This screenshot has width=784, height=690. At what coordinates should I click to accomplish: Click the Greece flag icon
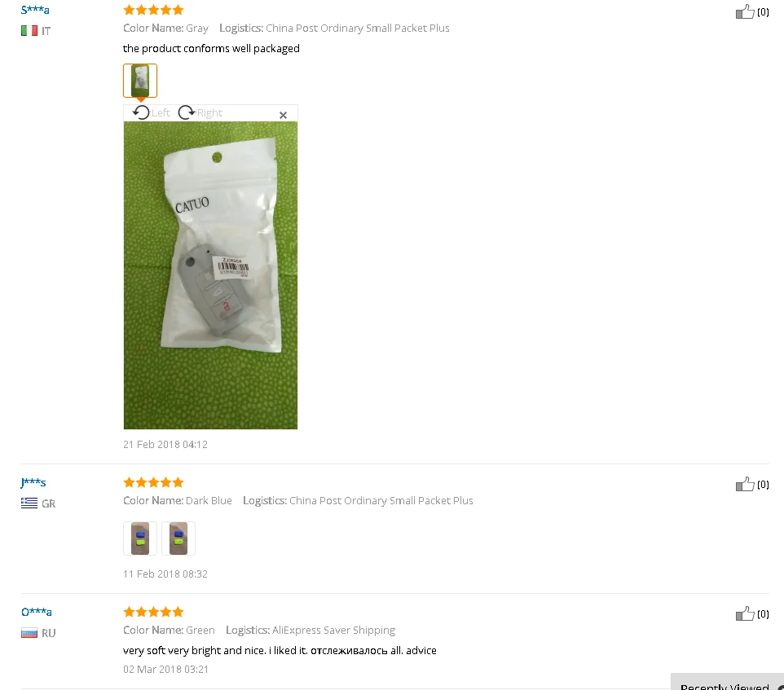[x=29, y=503]
